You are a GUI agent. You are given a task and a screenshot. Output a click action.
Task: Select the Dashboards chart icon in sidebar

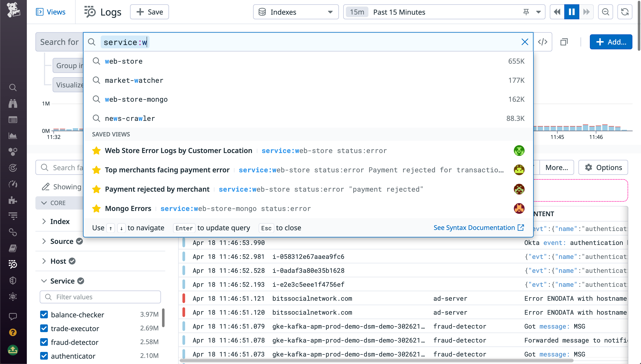coord(13,136)
